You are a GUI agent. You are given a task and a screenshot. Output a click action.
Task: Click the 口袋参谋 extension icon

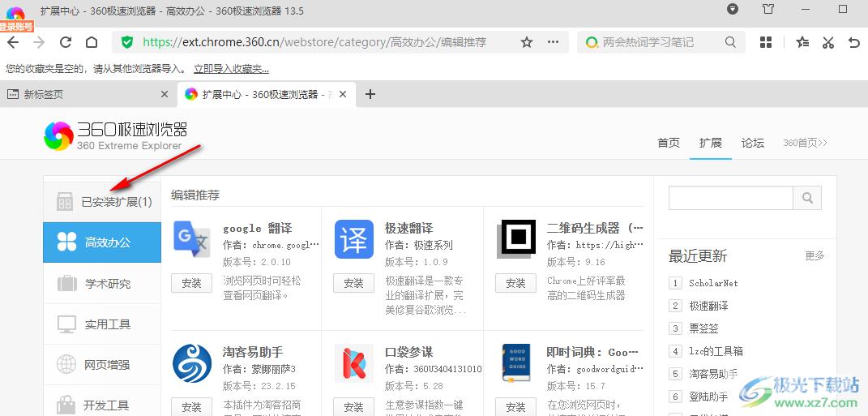(353, 363)
